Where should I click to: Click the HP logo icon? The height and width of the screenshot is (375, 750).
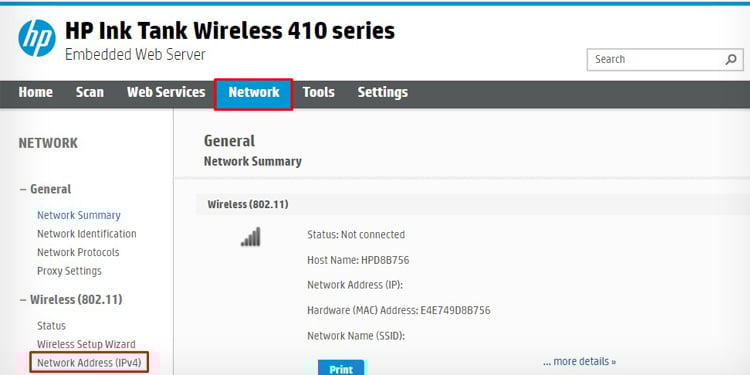(37, 38)
